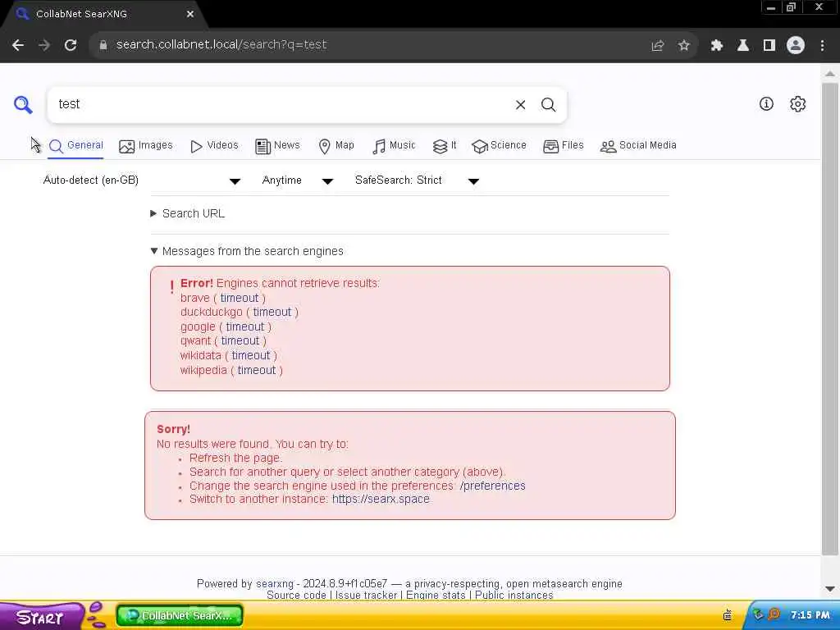840x630 pixels.
Task: Open the timeout link next to qwant
Action: (x=240, y=340)
